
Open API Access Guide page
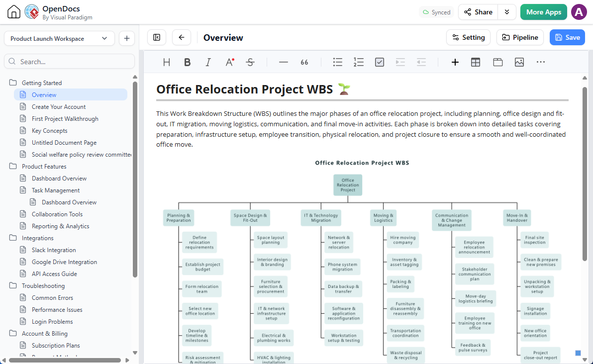click(x=54, y=273)
